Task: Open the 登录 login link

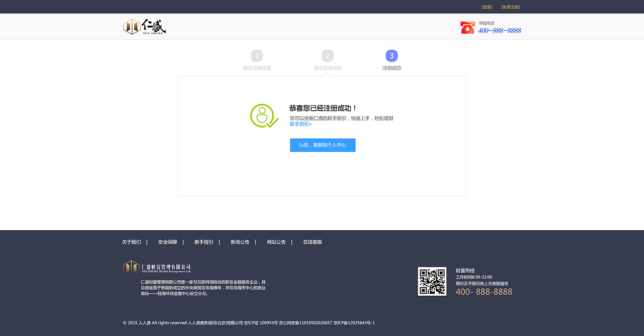Action: click(487, 7)
